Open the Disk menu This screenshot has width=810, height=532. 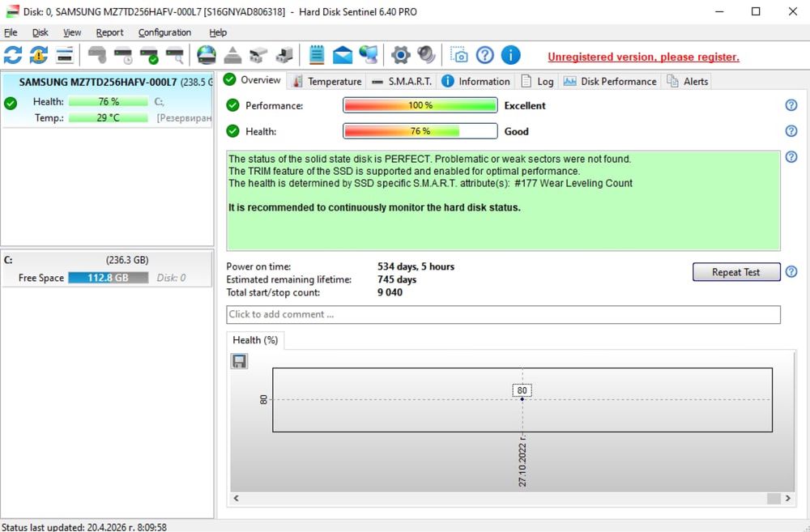40,32
